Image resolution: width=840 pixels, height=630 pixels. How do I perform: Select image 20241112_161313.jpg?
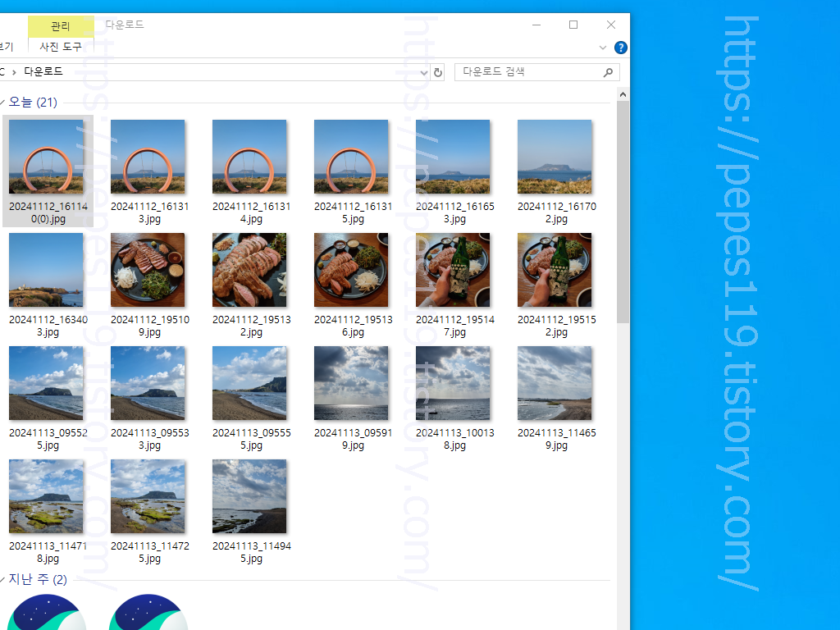148,157
